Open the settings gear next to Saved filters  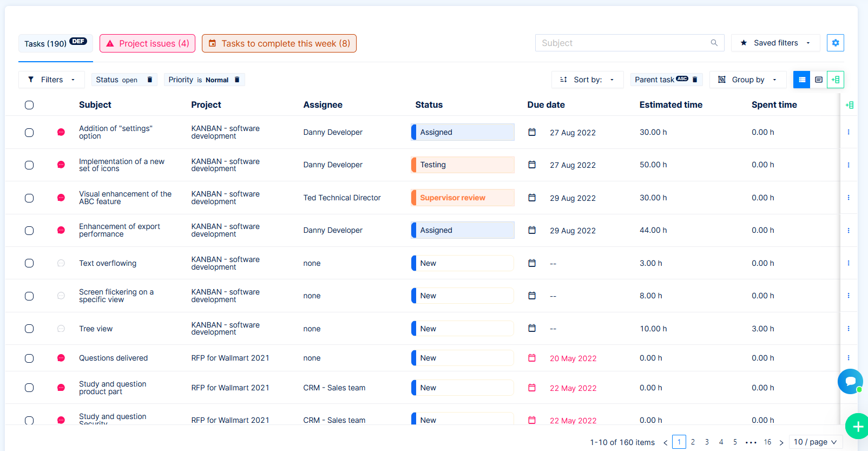835,43
